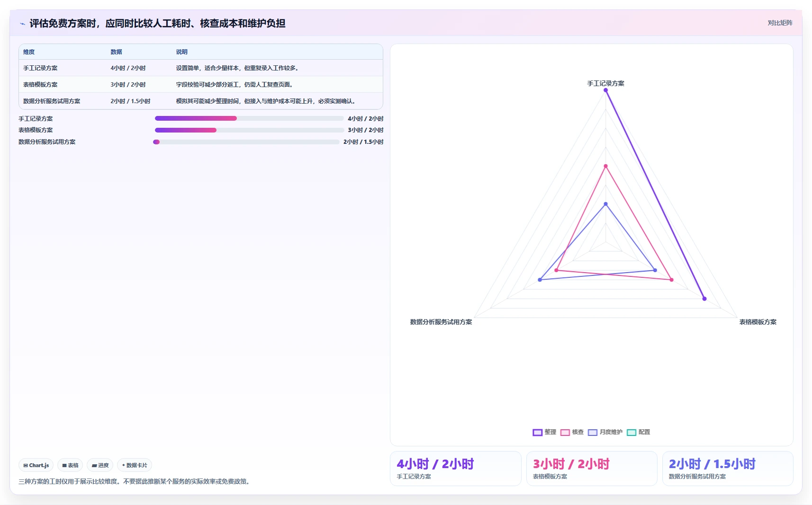Click the table cell 2小时 / 1.5小时
The width and height of the screenshot is (812, 505).
point(130,101)
